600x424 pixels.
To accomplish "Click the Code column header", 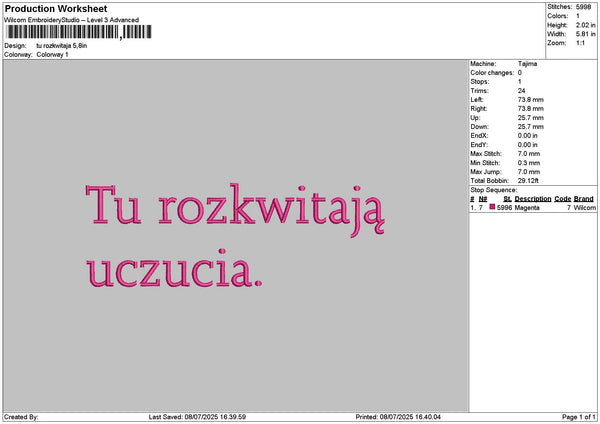I will tap(563, 199).
